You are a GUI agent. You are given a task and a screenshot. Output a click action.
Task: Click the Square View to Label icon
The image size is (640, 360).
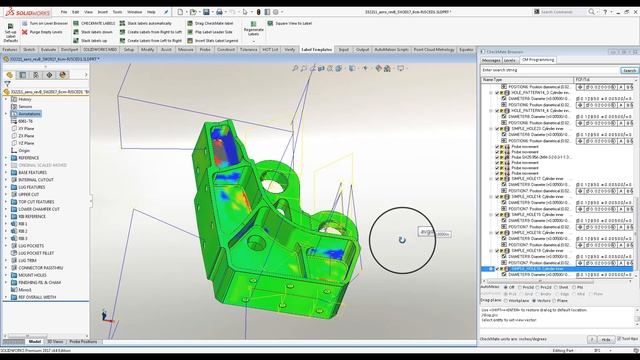(270, 23)
